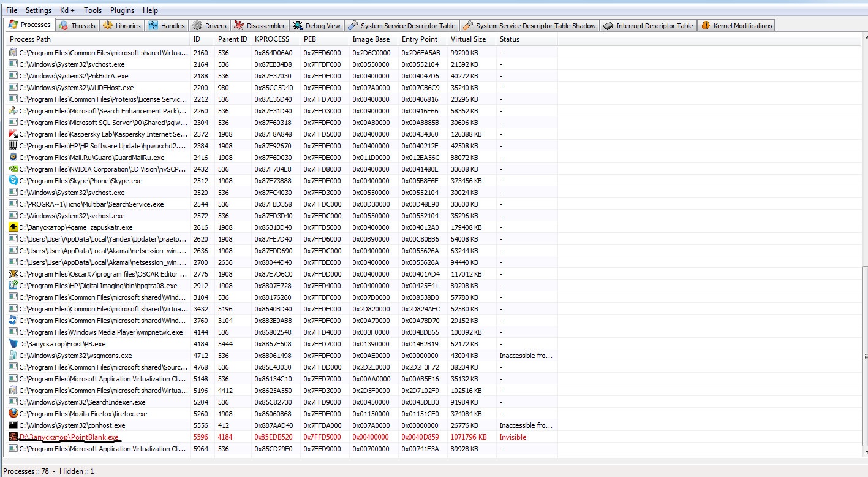Click the Skype.exe process icon
The height and width of the screenshot is (477, 868).
tap(13, 181)
